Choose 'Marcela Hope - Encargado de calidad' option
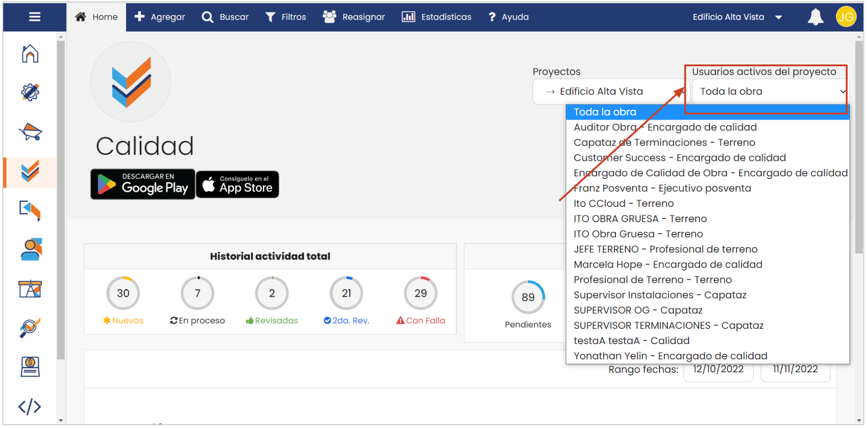 667,265
